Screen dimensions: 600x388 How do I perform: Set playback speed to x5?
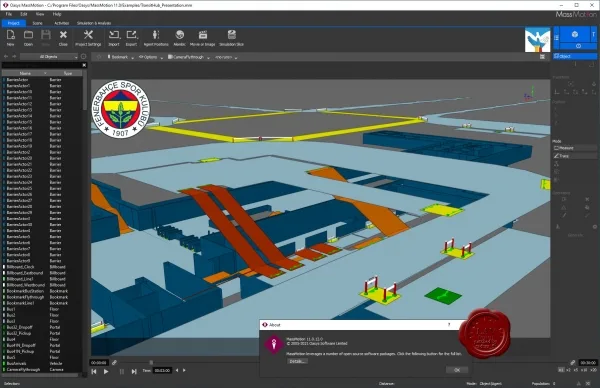(576, 370)
